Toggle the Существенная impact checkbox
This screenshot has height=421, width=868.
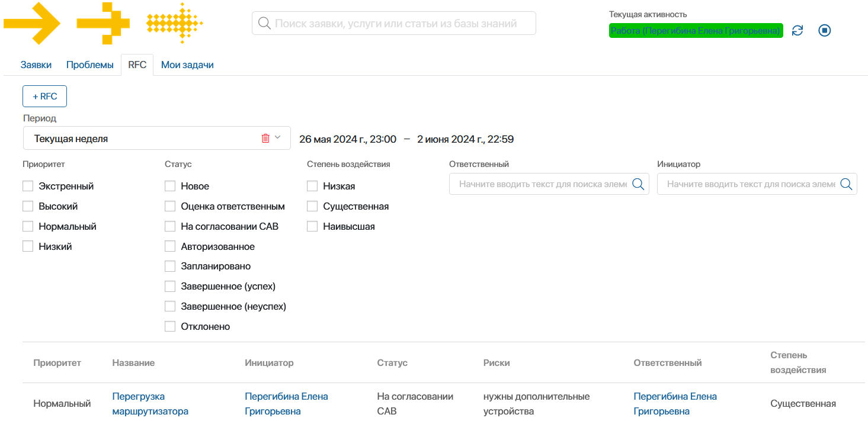[x=312, y=206]
